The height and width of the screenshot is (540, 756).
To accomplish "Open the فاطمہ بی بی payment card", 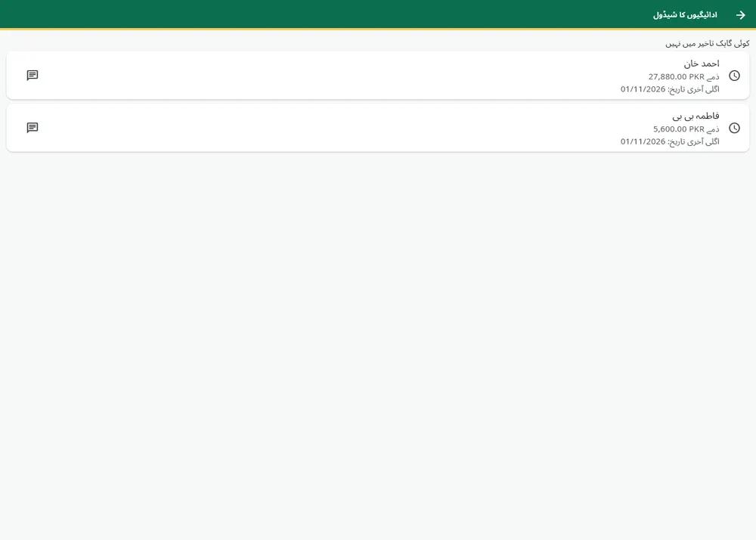I will [378, 128].
